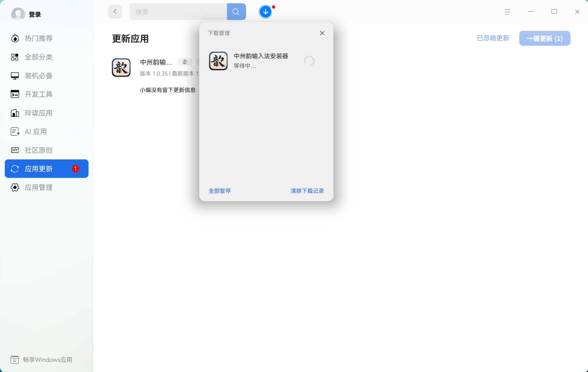Click the 等待中... status text
This screenshot has height=372, width=588.
click(x=245, y=66)
